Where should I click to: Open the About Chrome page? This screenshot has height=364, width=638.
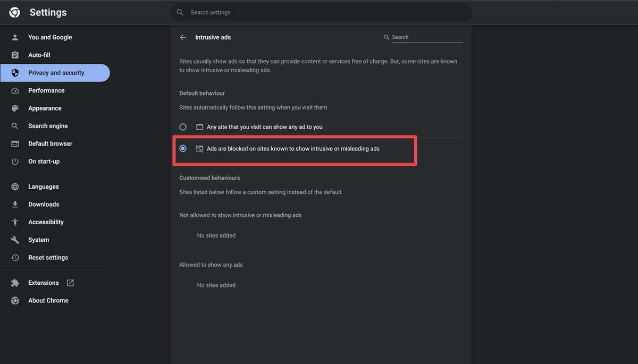(x=48, y=300)
